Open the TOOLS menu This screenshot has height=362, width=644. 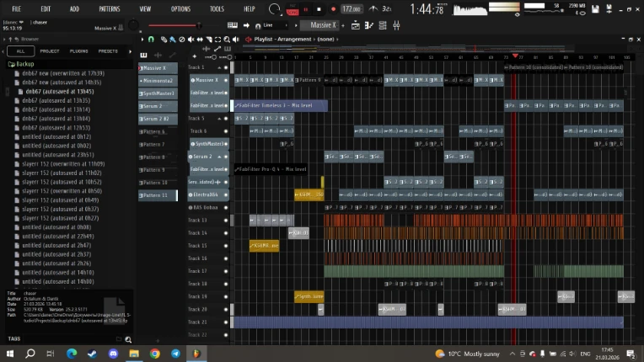[217, 8]
